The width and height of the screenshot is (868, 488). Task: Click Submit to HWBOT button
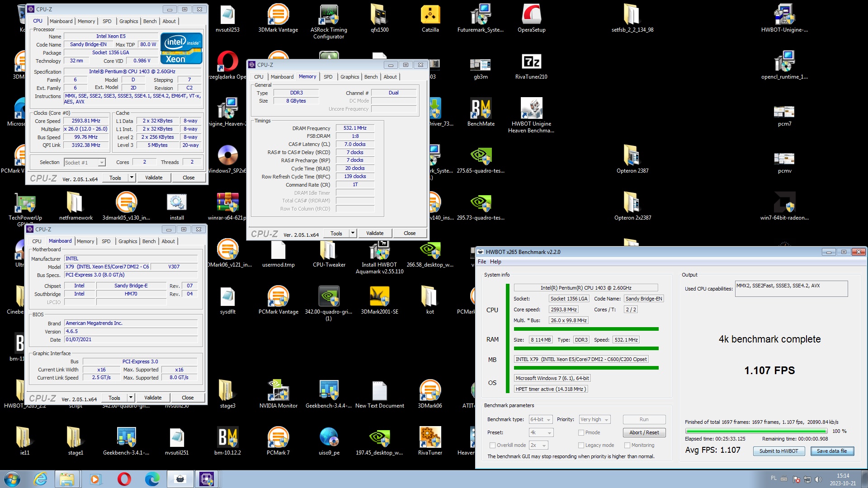pos(778,451)
